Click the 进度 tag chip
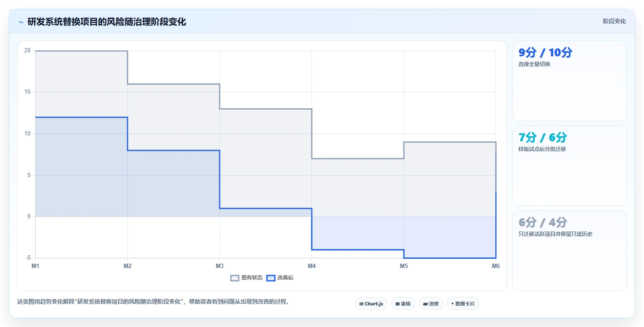Image resolution: width=644 pixels, height=327 pixels. 431,304
